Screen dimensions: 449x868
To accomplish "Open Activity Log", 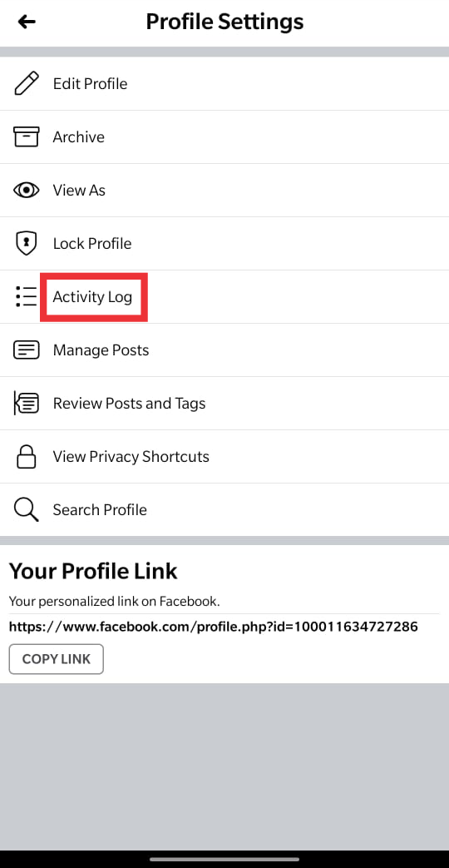I will [x=224, y=297].
